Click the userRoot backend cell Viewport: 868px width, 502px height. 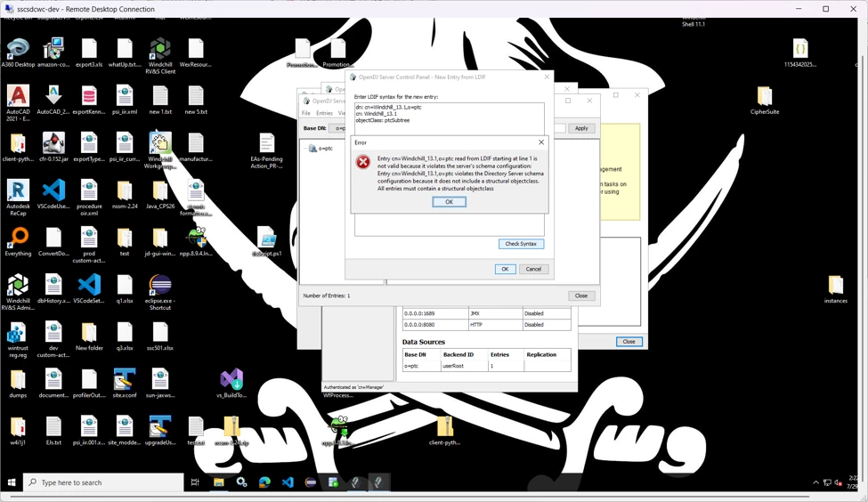pyautogui.click(x=464, y=366)
